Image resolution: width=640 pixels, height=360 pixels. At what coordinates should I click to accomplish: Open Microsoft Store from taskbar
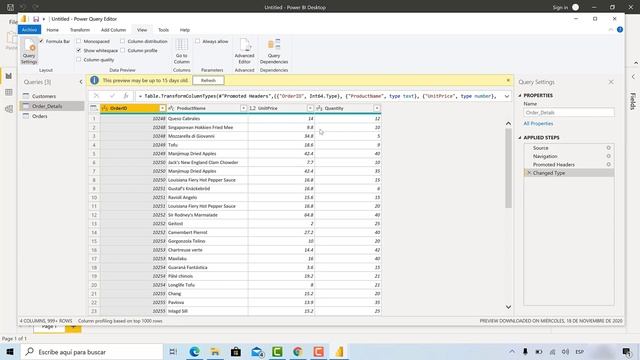(x=236, y=351)
